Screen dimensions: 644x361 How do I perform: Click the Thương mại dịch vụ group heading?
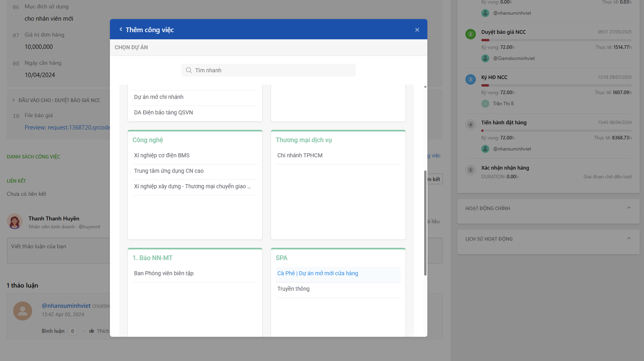click(x=304, y=140)
